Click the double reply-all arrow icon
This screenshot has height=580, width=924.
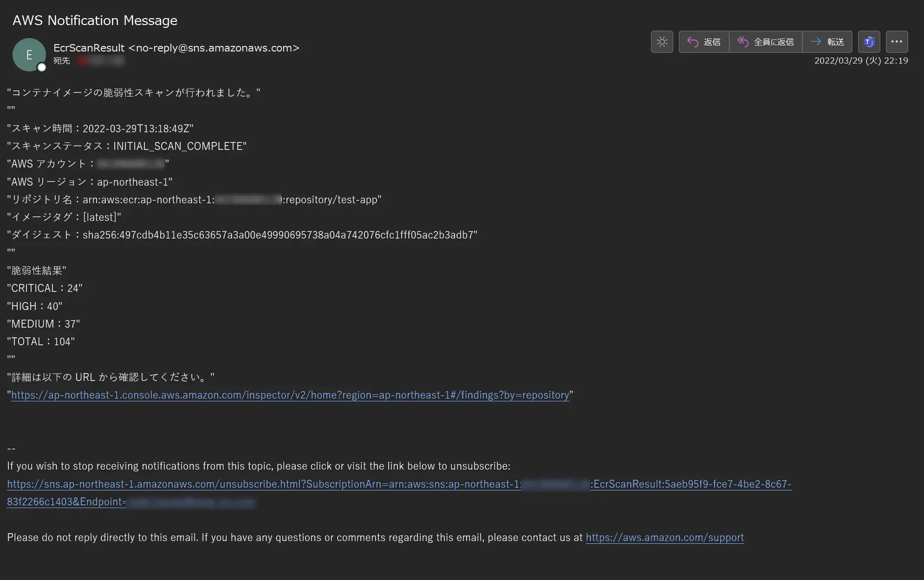coord(743,42)
